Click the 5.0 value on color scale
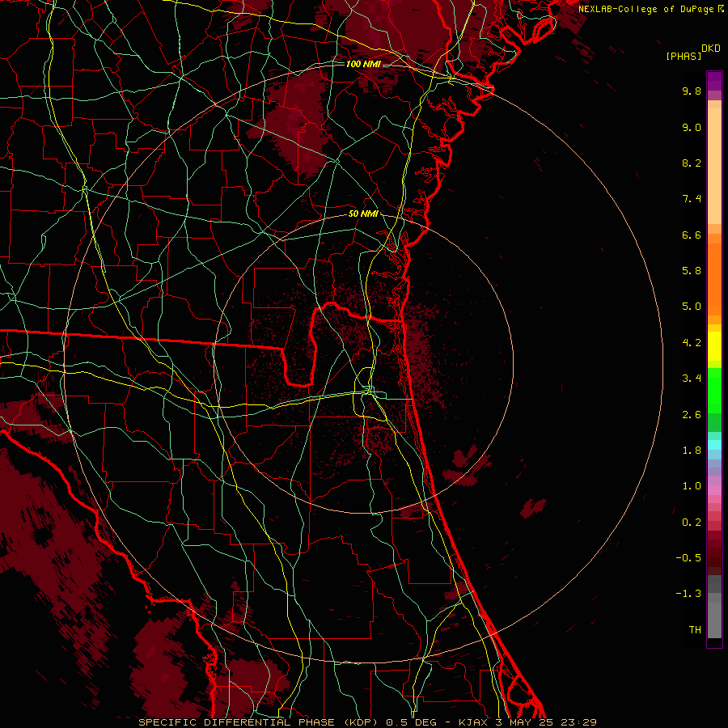 coord(692,307)
